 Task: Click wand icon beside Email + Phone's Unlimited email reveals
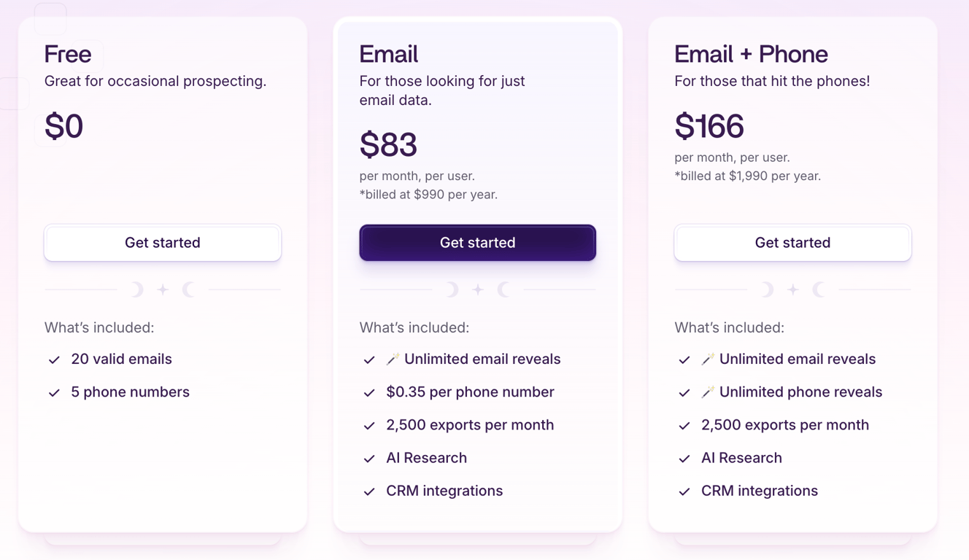click(708, 359)
